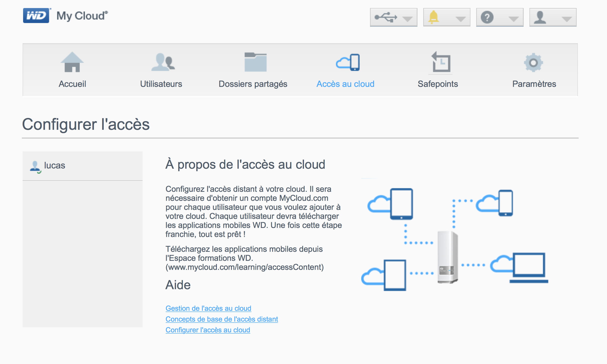Viewport: 607px width, 364px height.
Task: Expand the help dropdown arrow
Action: (x=513, y=19)
